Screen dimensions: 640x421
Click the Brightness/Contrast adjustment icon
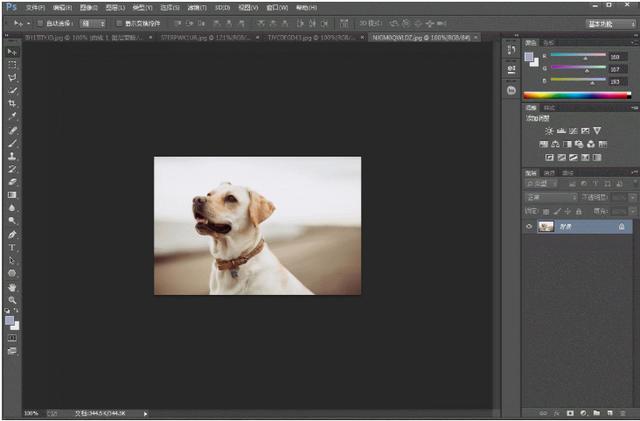tap(548, 131)
